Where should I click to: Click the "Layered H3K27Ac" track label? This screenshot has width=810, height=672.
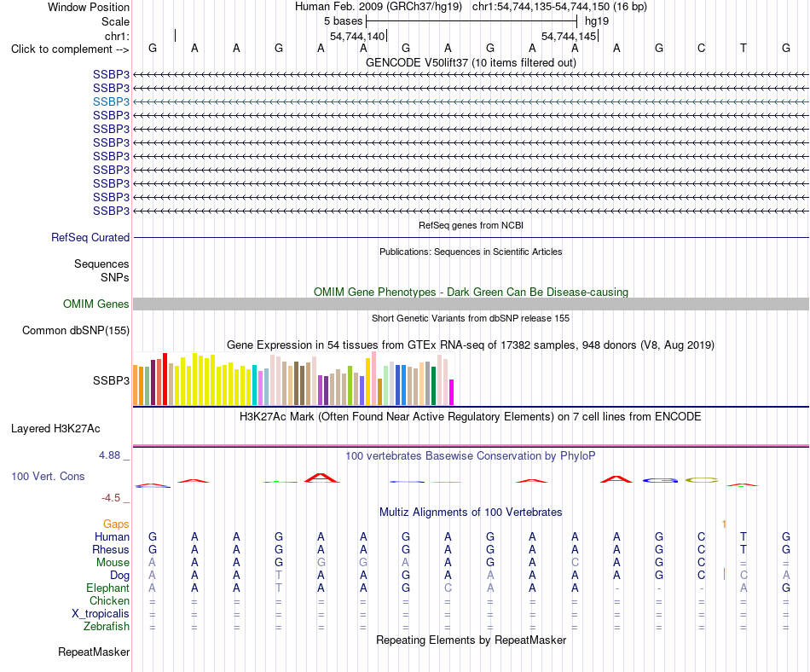(55, 429)
